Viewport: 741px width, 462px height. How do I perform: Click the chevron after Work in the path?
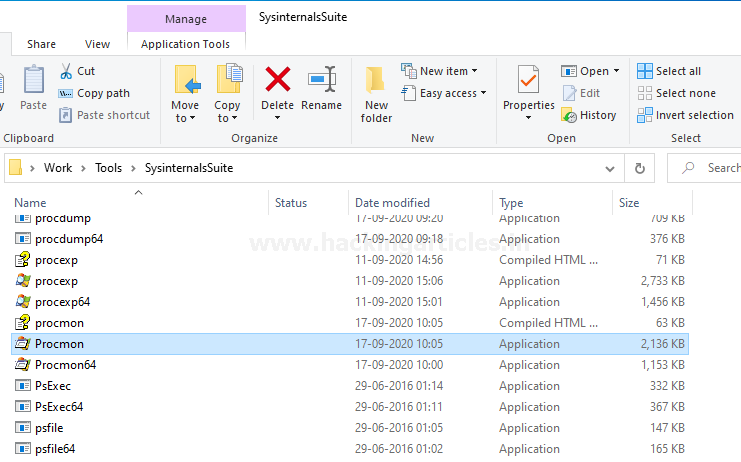point(83,168)
